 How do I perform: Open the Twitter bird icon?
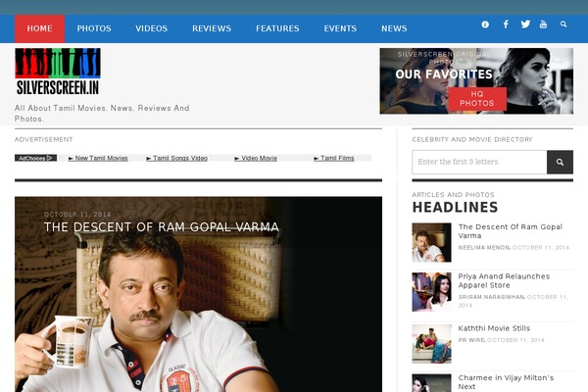[525, 24]
